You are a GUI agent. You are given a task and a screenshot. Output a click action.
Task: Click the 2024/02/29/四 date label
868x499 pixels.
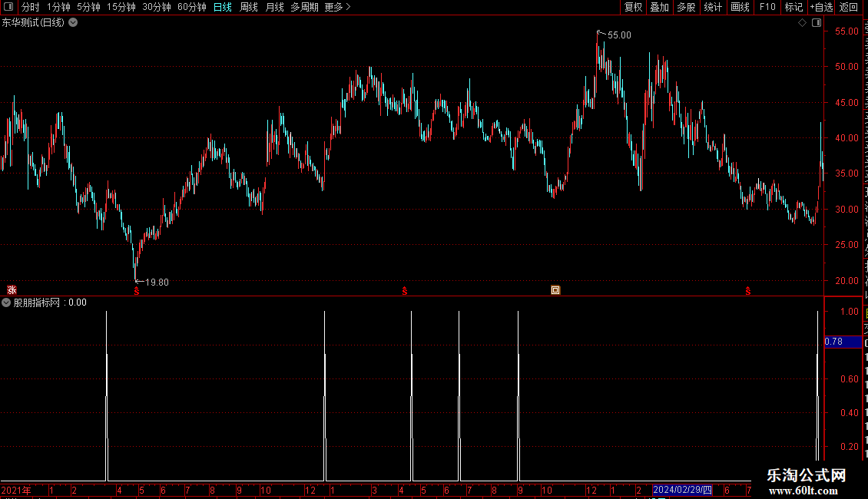(682, 490)
